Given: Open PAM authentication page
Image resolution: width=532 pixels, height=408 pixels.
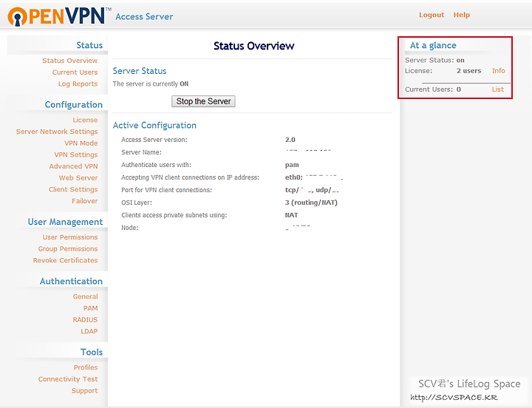Looking at the screenshot, I should click(91, 308).
